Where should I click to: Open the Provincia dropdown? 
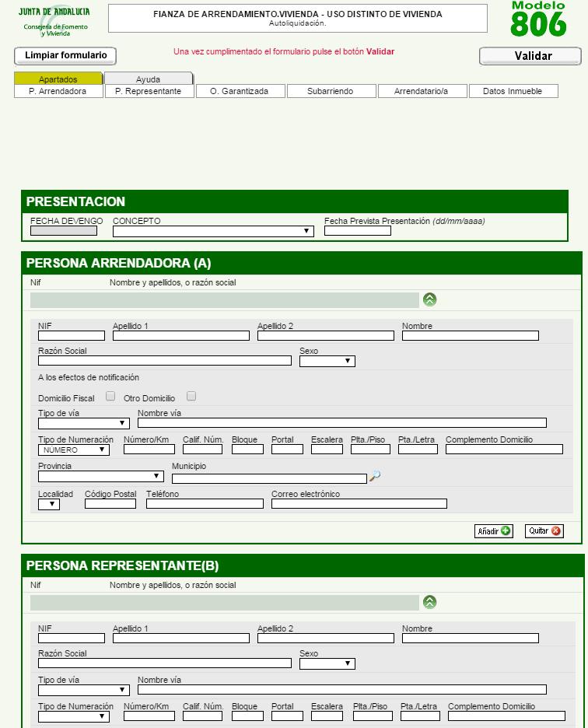pyautogui.click(x=101, y=476)
